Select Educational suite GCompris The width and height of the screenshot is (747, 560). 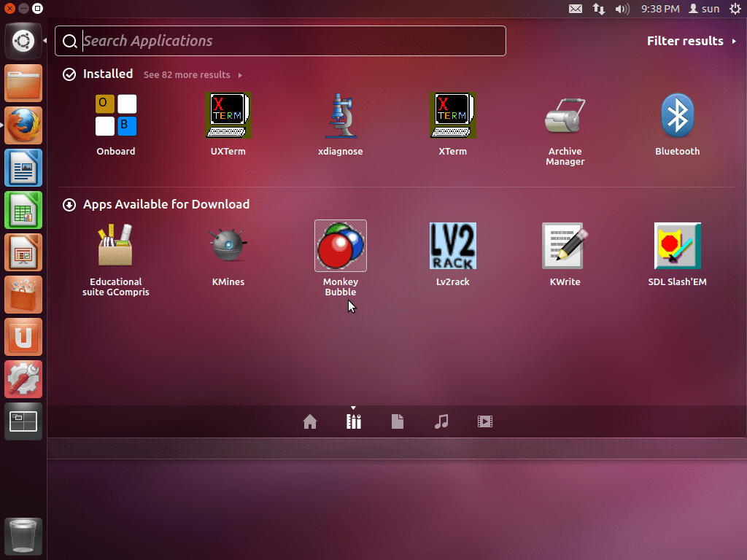pos(116,246)
